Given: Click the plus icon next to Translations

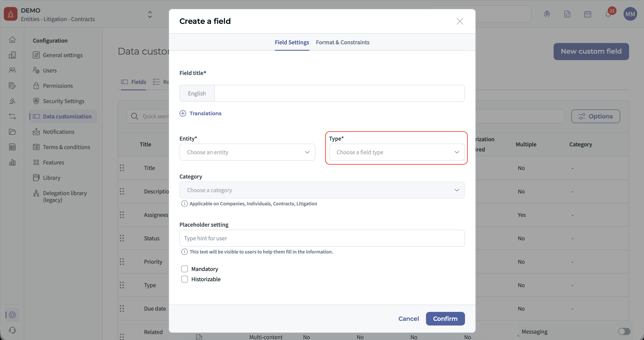Looking at the screenshot, I should 183,114.
